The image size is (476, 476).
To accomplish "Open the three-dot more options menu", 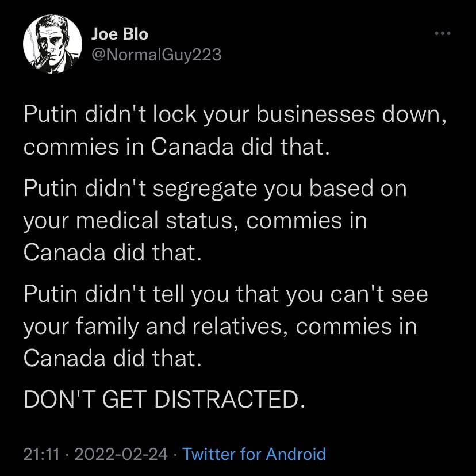I will pos(441,33).
